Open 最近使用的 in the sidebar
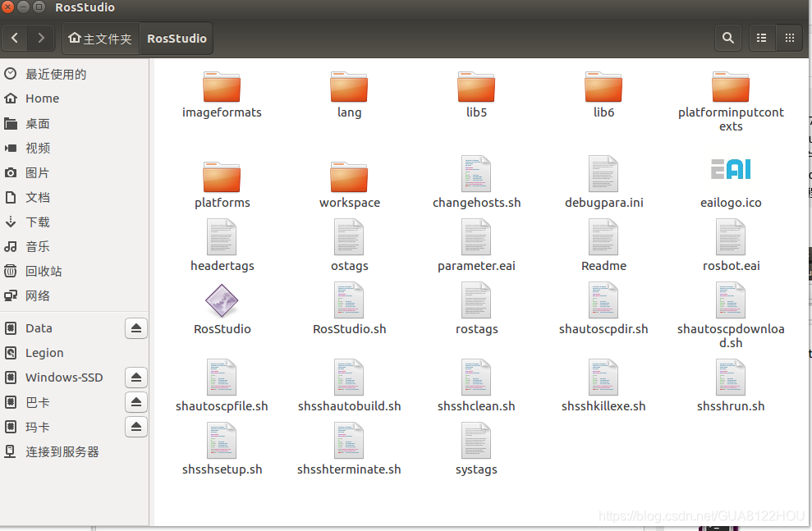 74,74
